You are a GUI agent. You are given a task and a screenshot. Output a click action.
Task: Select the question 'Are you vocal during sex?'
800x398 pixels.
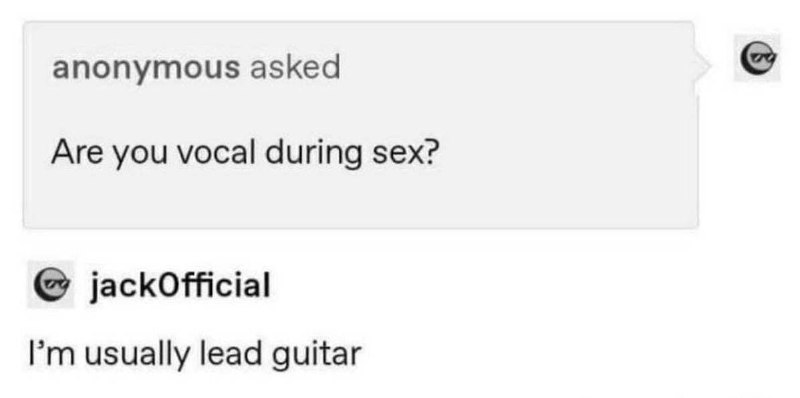pyautogui.click(x=244, y=155)
